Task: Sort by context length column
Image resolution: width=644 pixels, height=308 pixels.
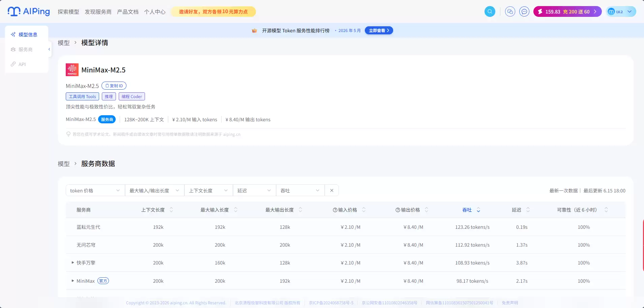Action: [171, 210]
